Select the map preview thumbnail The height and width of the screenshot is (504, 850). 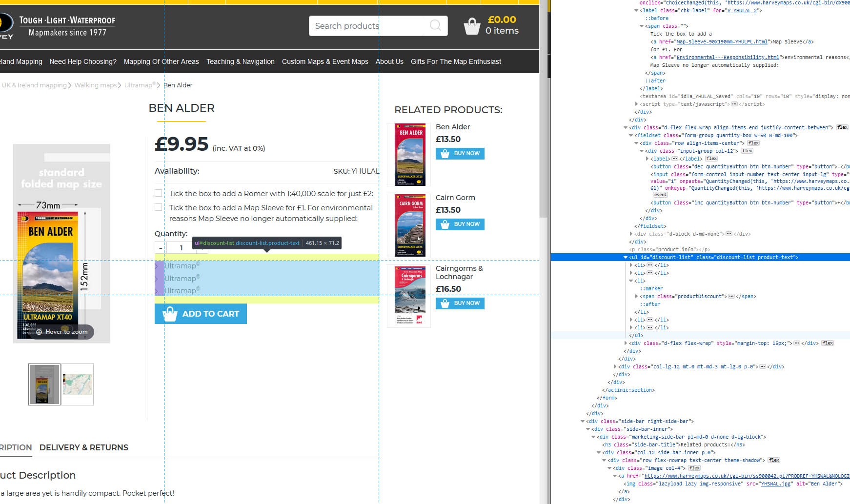pyautogui.click(x=78, y=384)
